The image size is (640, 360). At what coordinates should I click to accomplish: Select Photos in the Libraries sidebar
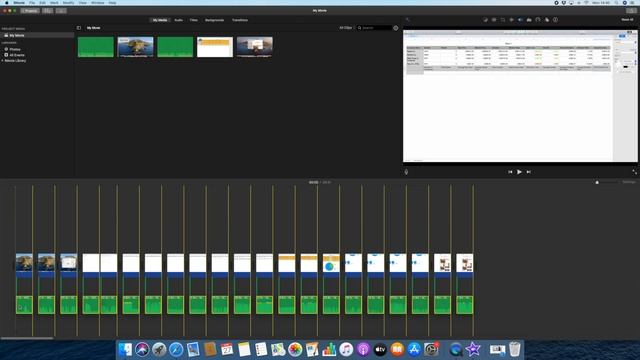click(x=15, y=49)
